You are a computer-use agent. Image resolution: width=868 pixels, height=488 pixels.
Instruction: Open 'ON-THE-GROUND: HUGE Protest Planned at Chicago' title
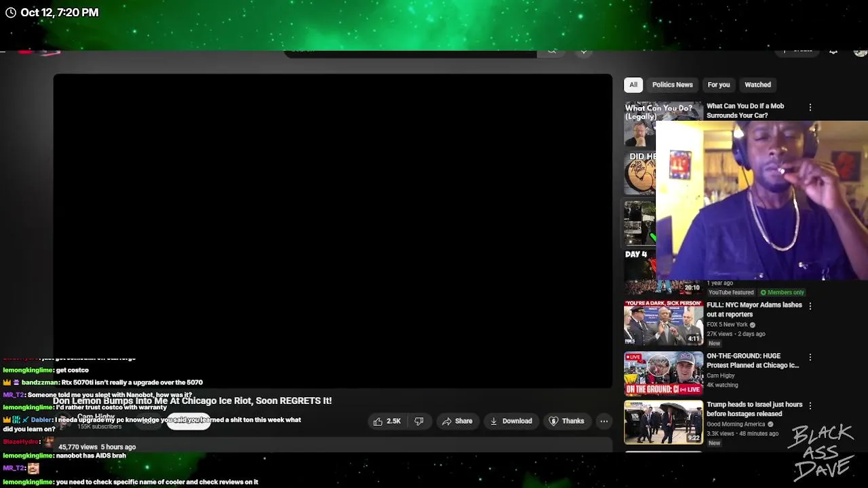tap(753, 361)
